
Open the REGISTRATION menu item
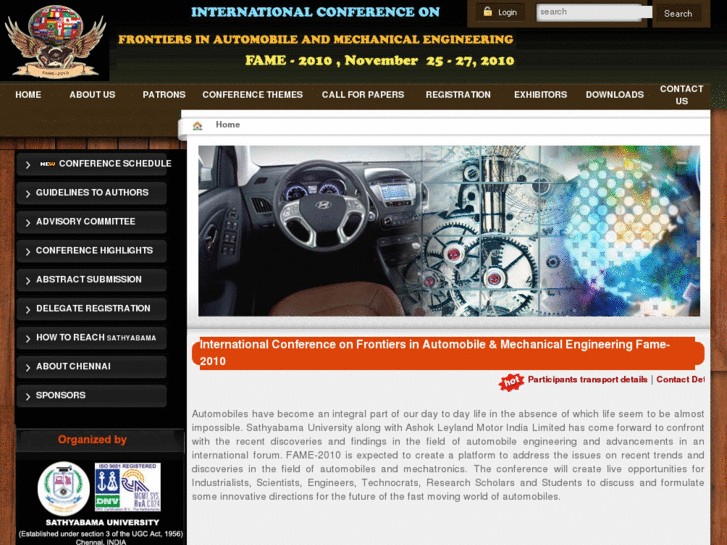coord(458,95)
